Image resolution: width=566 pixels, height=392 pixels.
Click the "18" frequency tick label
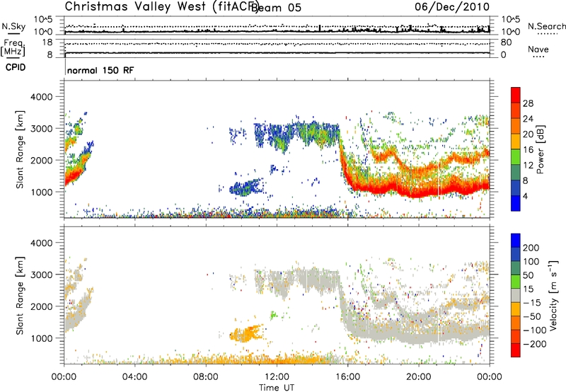47,42
